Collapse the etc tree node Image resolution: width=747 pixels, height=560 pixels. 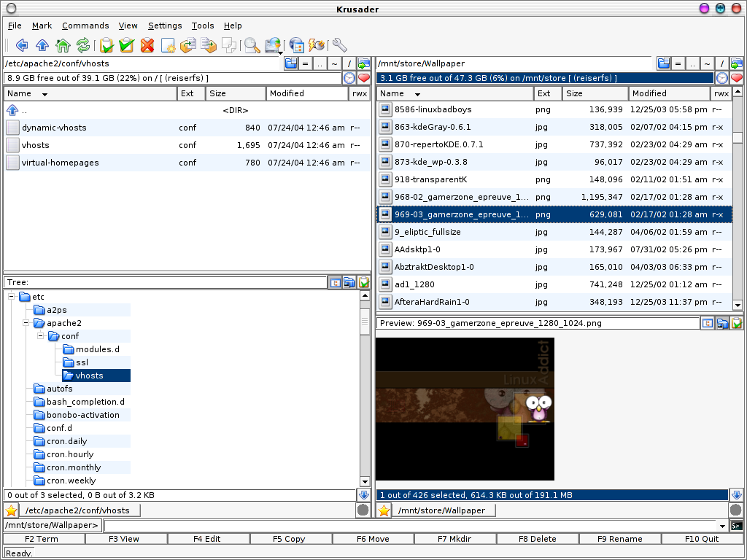click(x=12, y=297)
